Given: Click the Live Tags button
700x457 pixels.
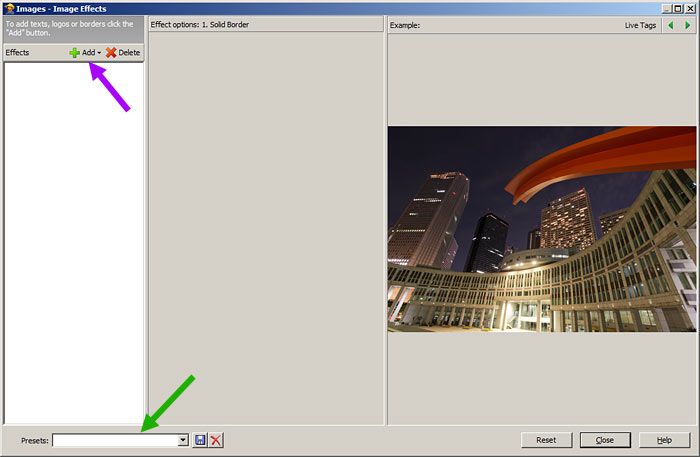Looking at the screenshot, I should pyautogui.click(x=640, y=25).
